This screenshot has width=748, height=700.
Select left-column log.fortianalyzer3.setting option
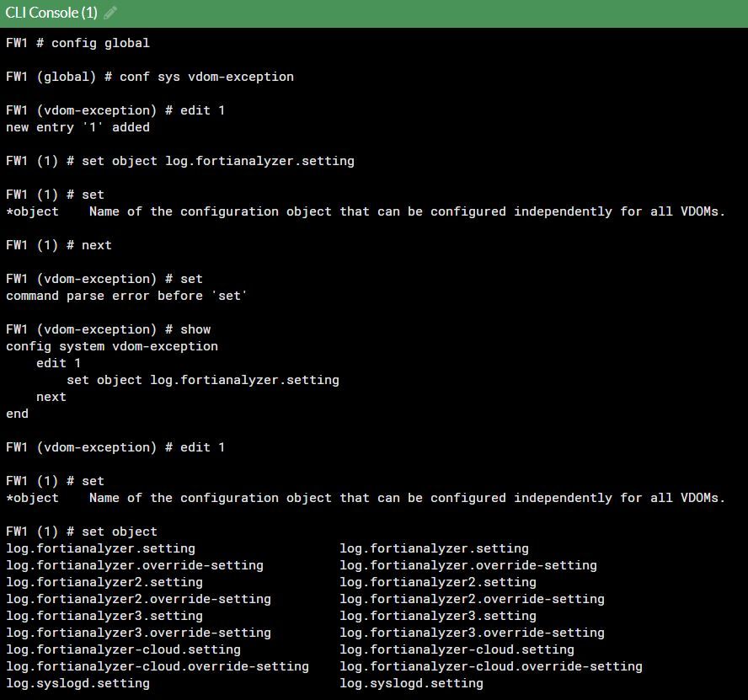point(104,616)
